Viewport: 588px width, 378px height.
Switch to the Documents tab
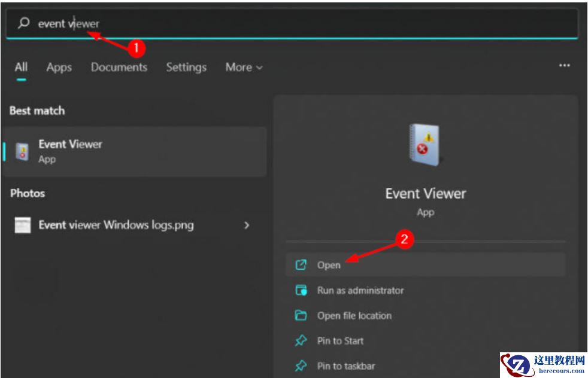click(119, 68)
